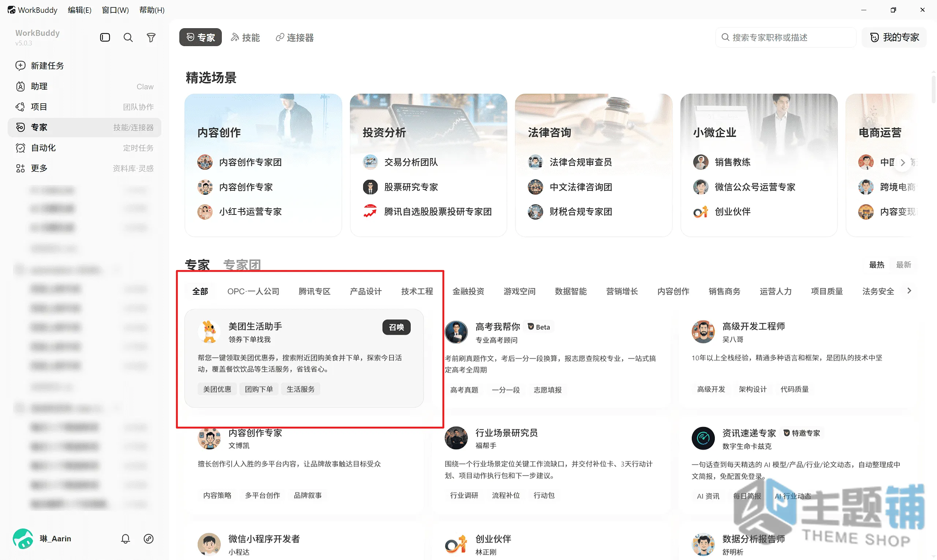Click 股票研究专家 avatar icon
This screenshot has height=560, width=937.
point(370,187)
